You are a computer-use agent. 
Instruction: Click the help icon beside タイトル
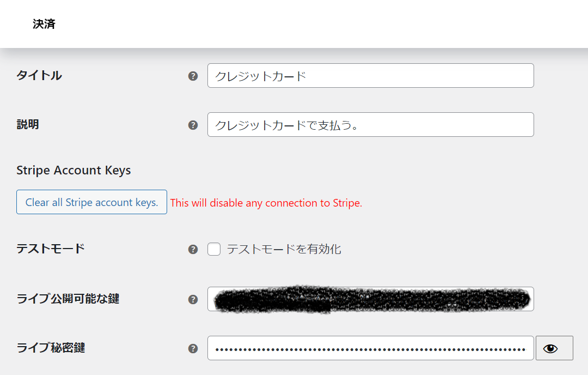point(193,76)
